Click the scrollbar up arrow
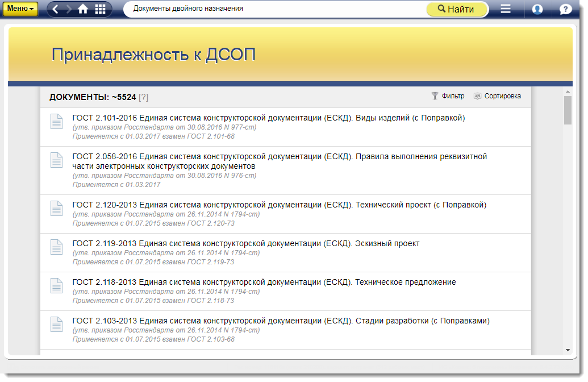This screenshot has height=382, width=588. [568, 92]
